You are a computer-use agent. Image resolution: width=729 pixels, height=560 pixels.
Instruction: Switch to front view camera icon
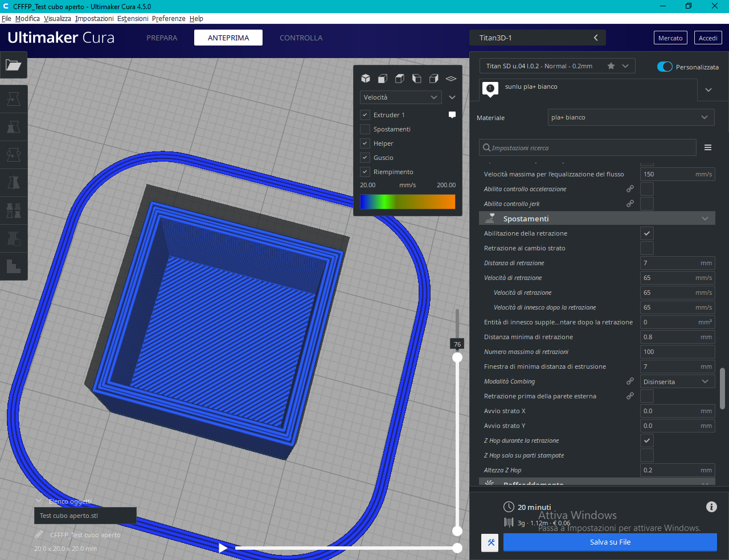[x=383, y=79]
